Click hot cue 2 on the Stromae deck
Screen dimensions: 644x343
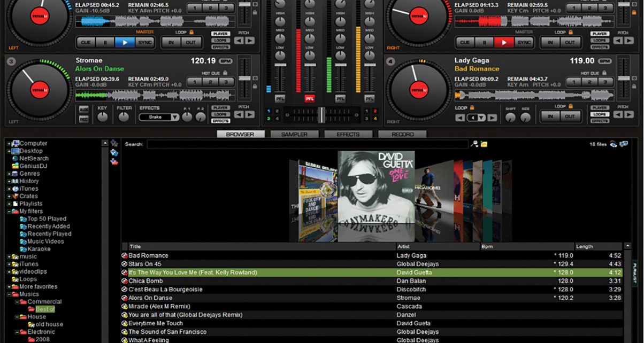tap(210, 82)
